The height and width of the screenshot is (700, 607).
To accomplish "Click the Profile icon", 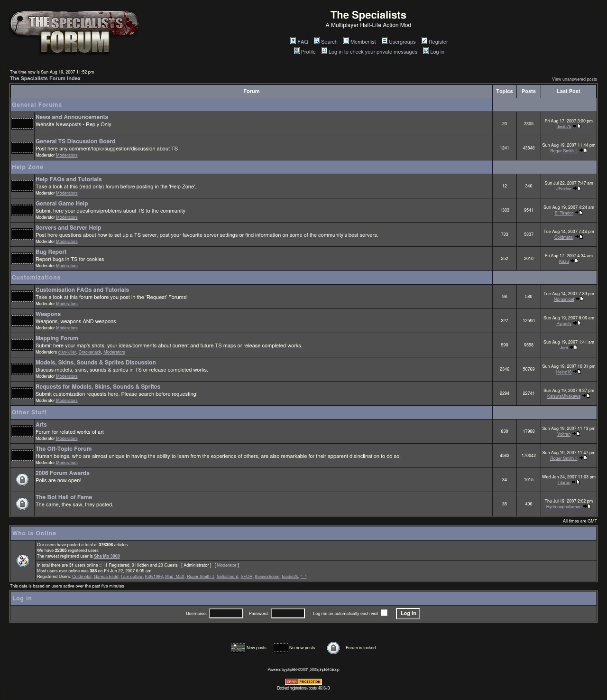I will 296,51.
